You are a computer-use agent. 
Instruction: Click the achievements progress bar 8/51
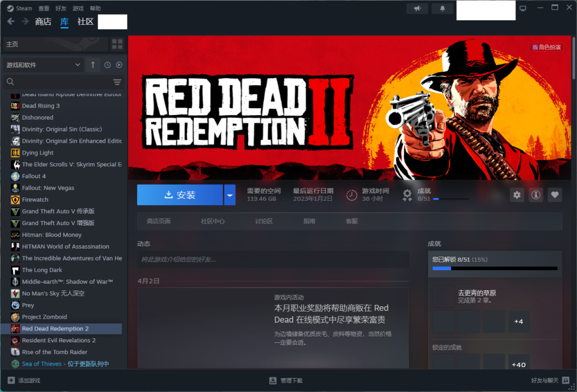495,268
